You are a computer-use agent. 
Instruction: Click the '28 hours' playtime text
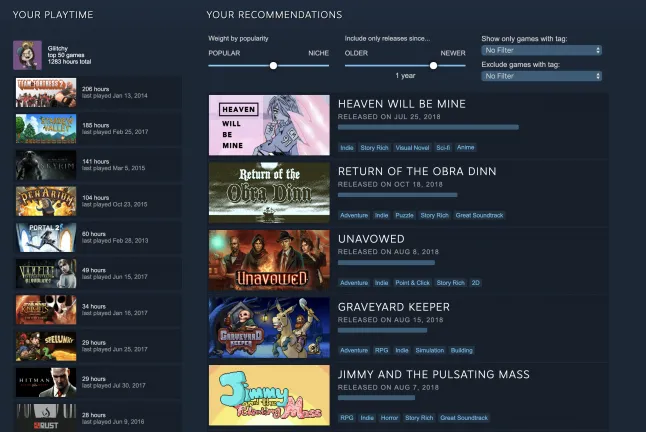[x=94, y=415]
